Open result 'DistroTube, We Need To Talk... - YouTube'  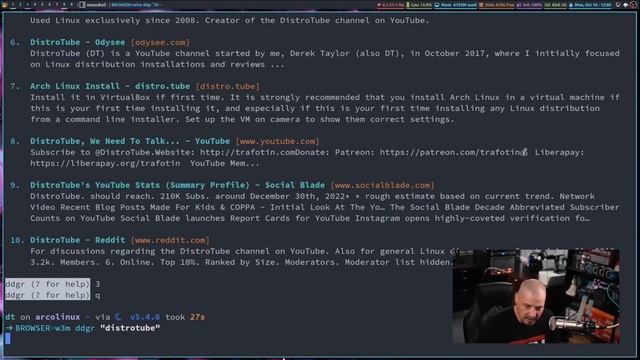[x=130, y=141]
